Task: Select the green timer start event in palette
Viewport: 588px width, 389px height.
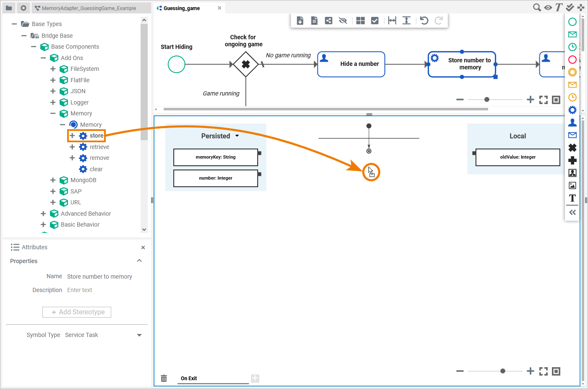Action: (572, 47)
